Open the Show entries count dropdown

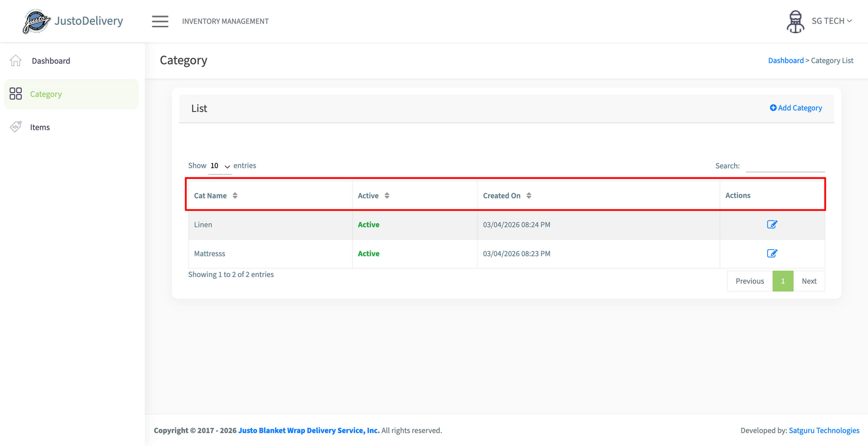(x=220, y=166)
